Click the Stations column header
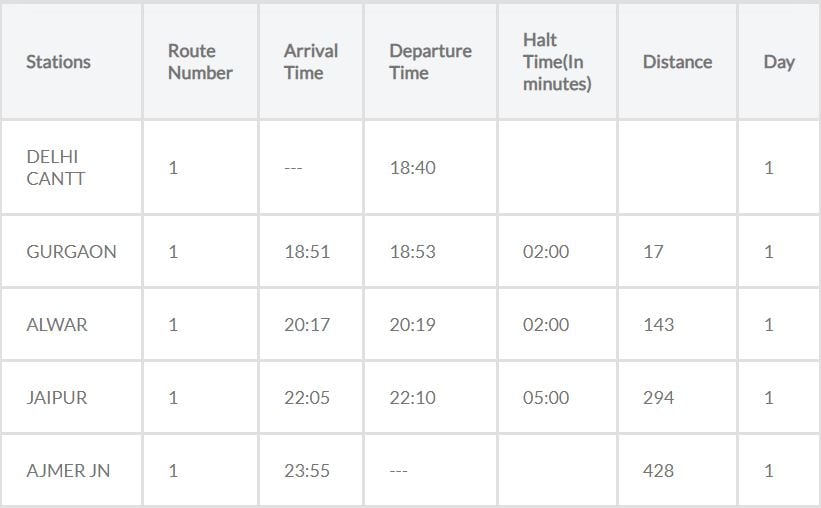This screenshot has width=821, height=508. coord(58,62)
